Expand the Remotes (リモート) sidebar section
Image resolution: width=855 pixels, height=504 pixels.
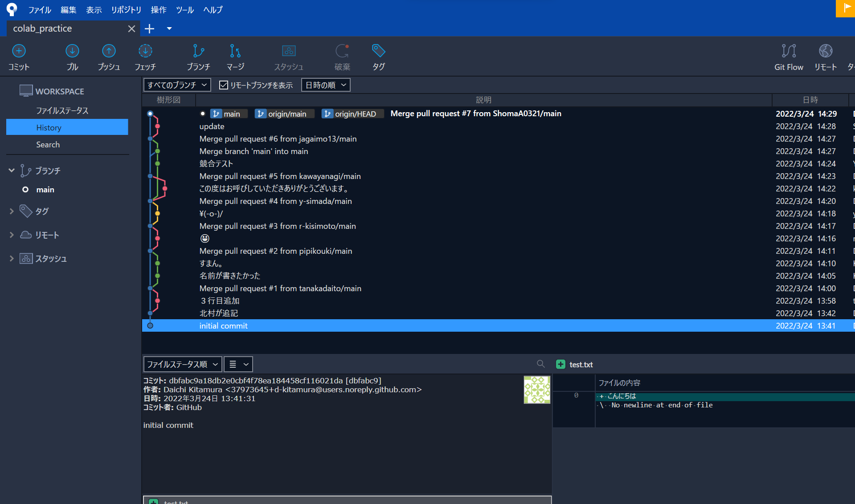point(12,235)
